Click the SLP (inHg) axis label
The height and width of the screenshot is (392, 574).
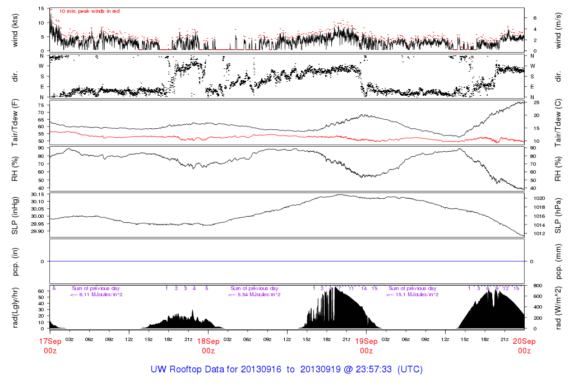click(x=15, y=214)
